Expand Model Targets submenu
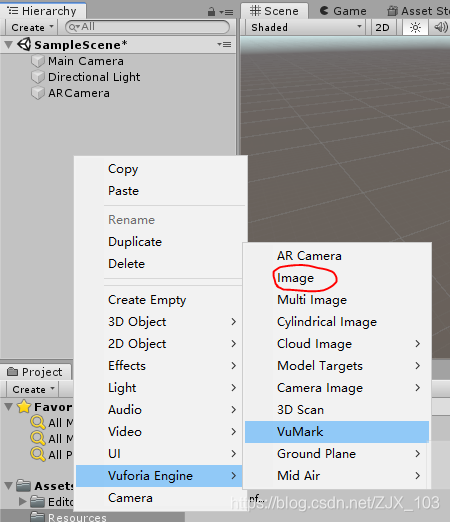This screenshot has width=450, height=522. click(x=337, y=366)
